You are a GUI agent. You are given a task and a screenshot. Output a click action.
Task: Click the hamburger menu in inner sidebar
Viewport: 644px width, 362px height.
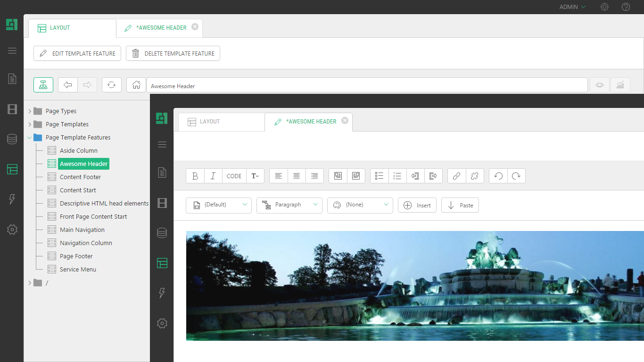point(162,145)
